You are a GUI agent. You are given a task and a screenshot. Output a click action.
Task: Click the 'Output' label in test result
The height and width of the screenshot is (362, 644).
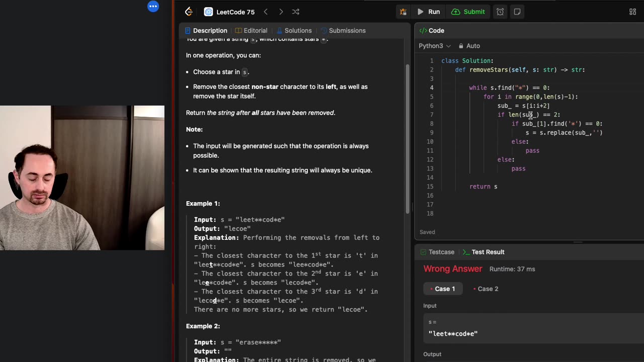[x=432, y=354]
